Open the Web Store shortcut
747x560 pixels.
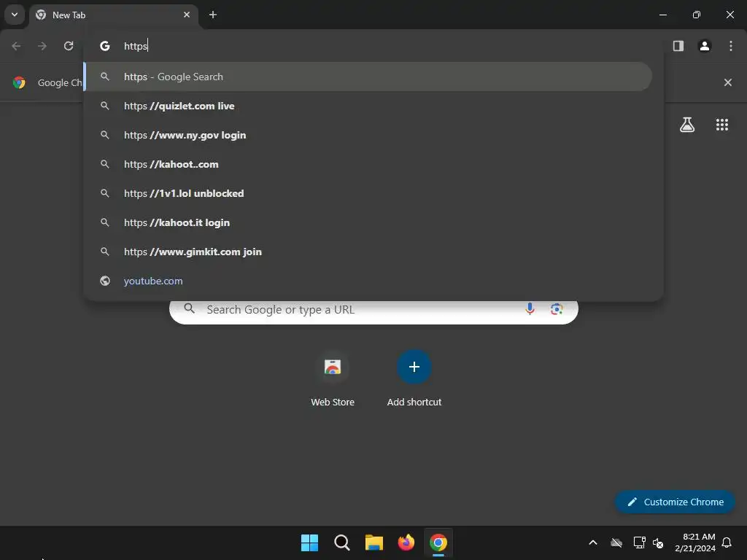point(333,378)
